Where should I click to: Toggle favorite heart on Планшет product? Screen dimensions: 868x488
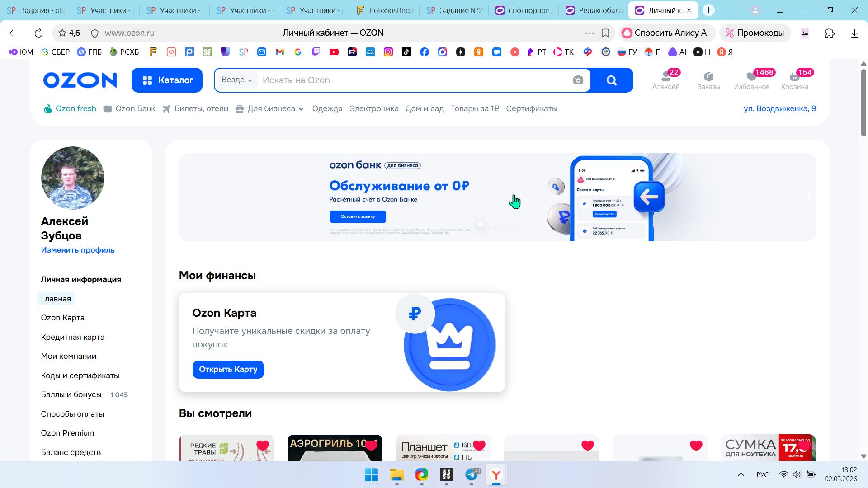(479, 446)
